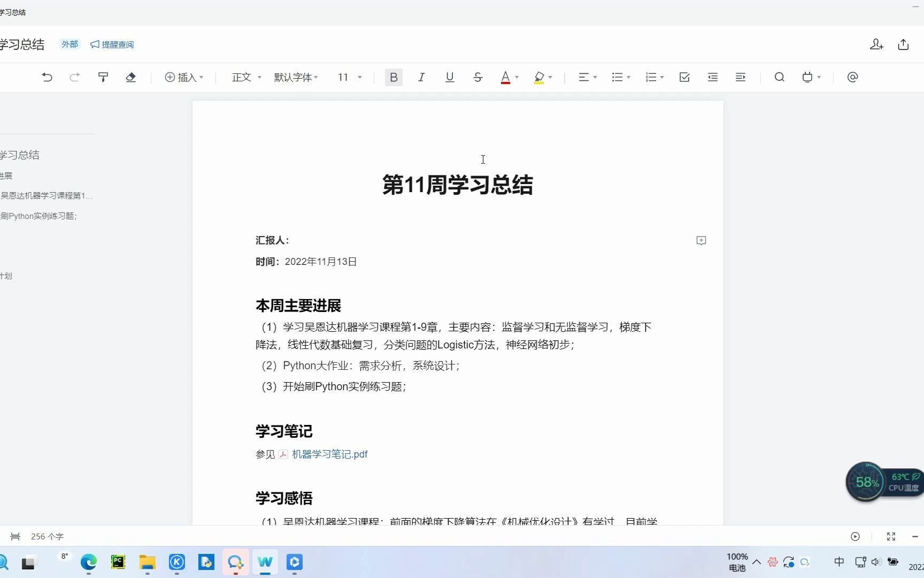Click the PDF file icon

(x=283, y=454)
